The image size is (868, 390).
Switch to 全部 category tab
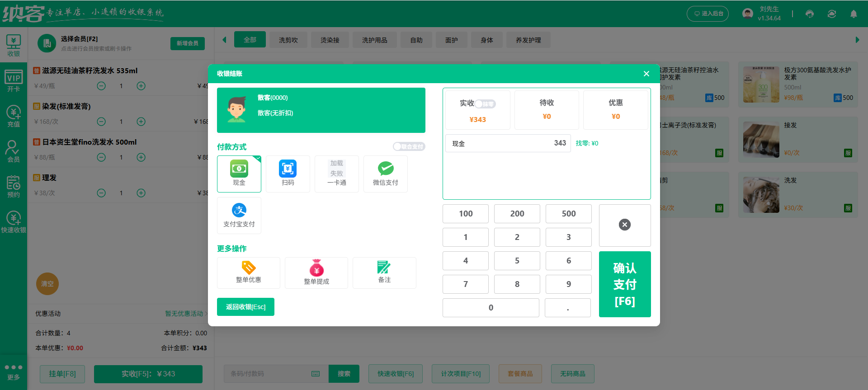tap(250, 40)
